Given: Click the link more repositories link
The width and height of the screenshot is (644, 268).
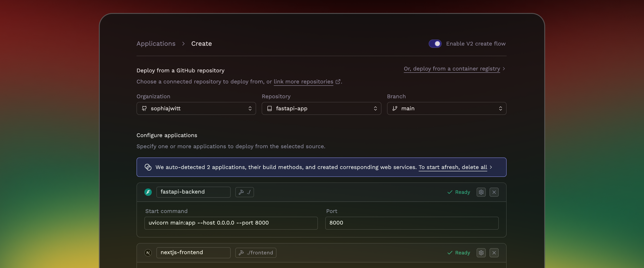Looking at the screenshot, I should tap(303, 81).
